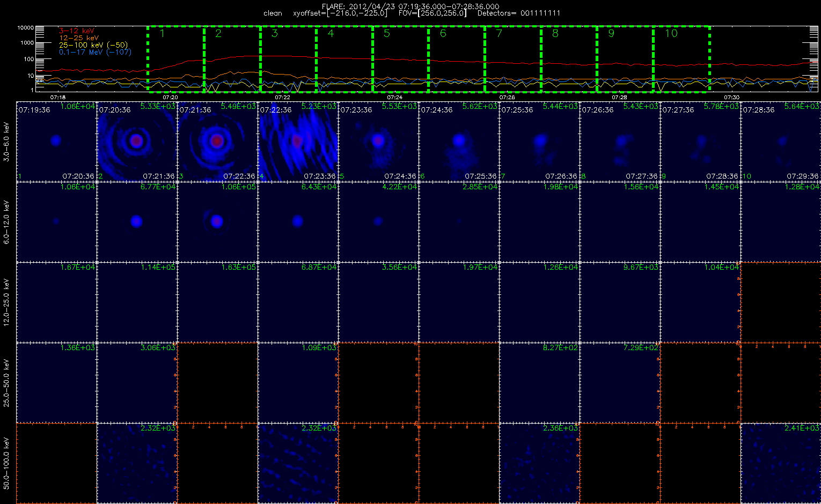Open the 6-12 keV image labeled 2.85E+04

[459, 221]
